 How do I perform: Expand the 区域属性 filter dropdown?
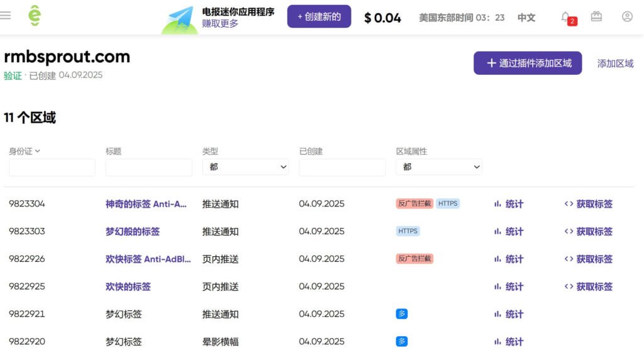point(439,167)
